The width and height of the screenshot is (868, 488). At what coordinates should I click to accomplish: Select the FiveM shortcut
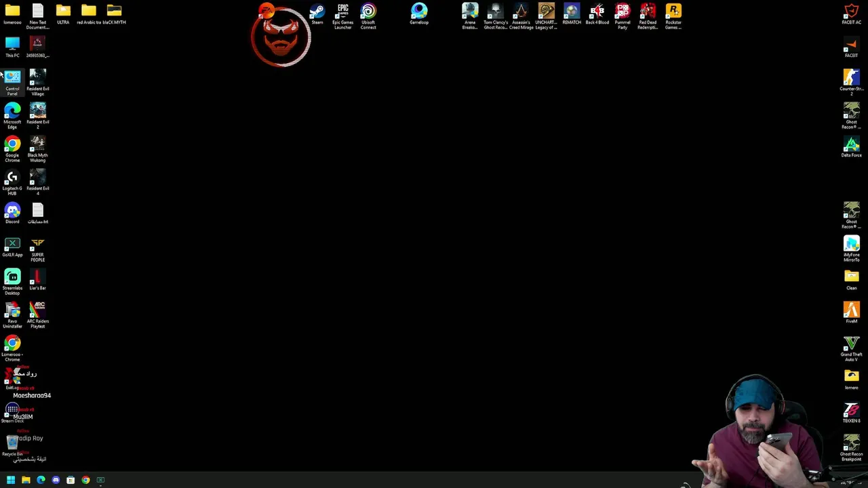(852, 313)
